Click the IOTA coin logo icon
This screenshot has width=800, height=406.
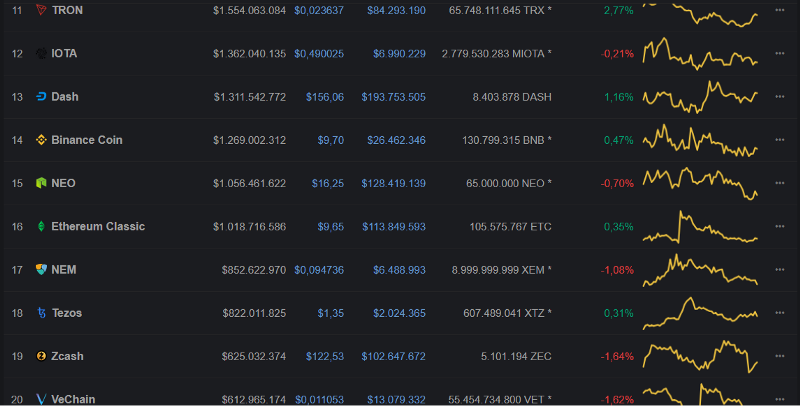tap(41, 53)
